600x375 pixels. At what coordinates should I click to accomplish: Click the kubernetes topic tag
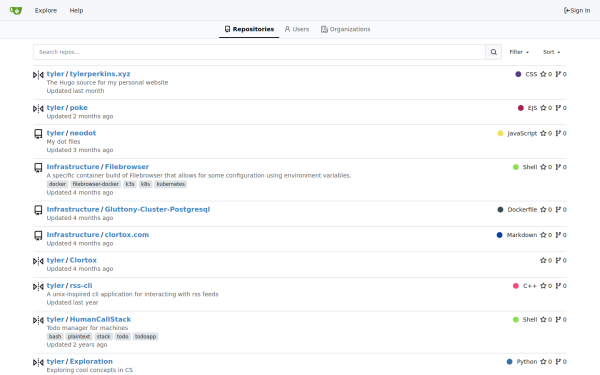click(x=171, y=184)
